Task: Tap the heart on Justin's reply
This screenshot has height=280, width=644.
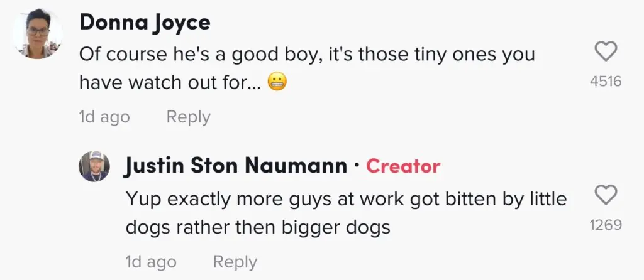Action: (606, 197)
